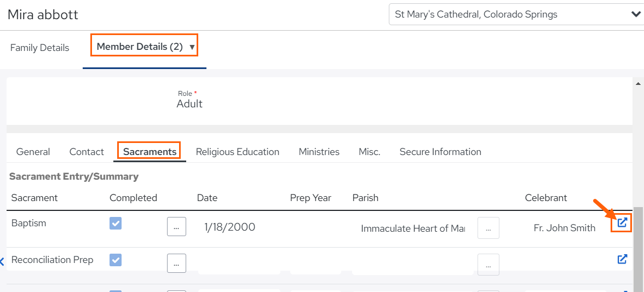Toggle Reconciliation Prep completed checkbox

coord(116,260)
